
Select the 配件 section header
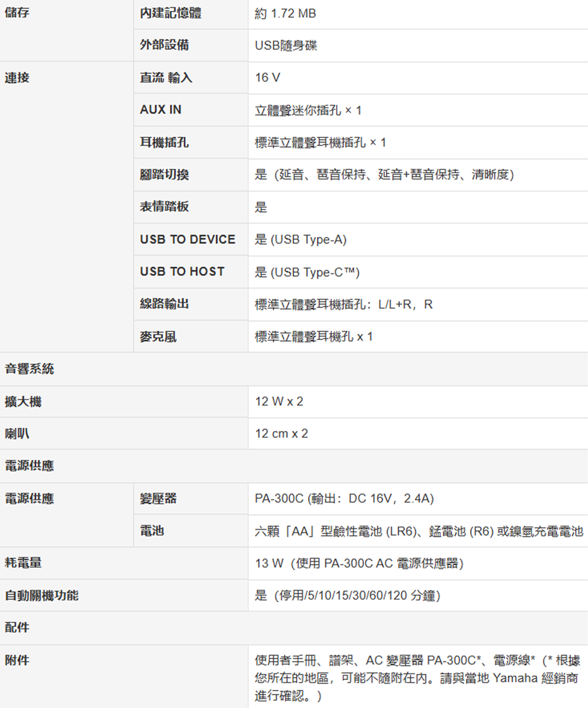pos(17,628)
